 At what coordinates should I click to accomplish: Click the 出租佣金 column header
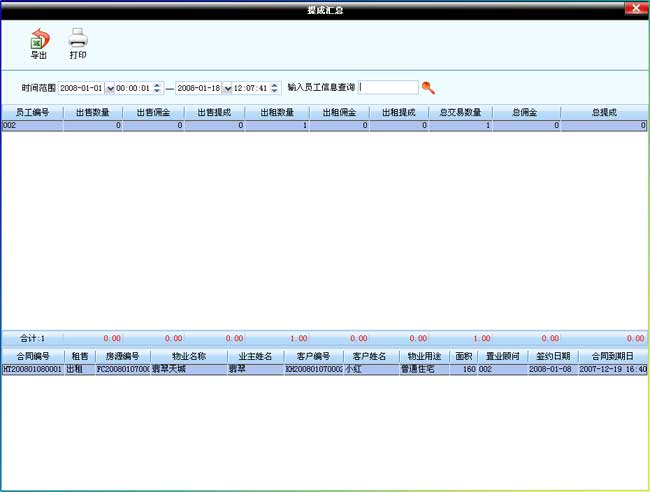[x=338, y=113]
